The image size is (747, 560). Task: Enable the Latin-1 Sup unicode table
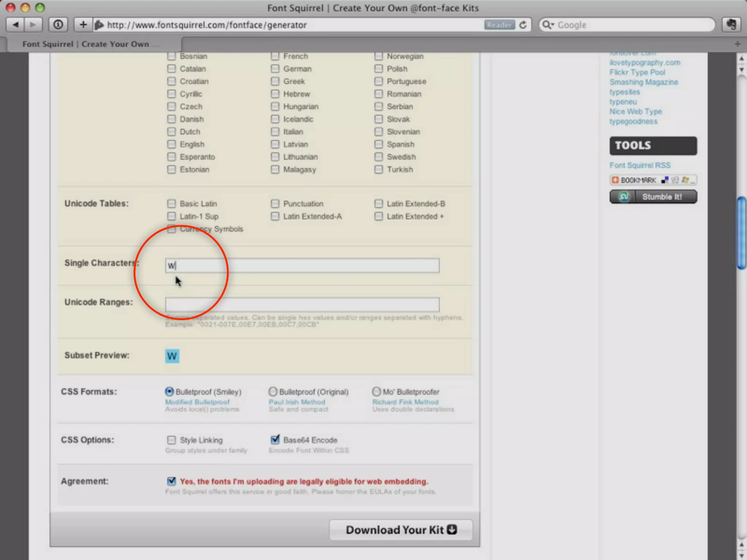pyautogui.click(x=171, y=216)
